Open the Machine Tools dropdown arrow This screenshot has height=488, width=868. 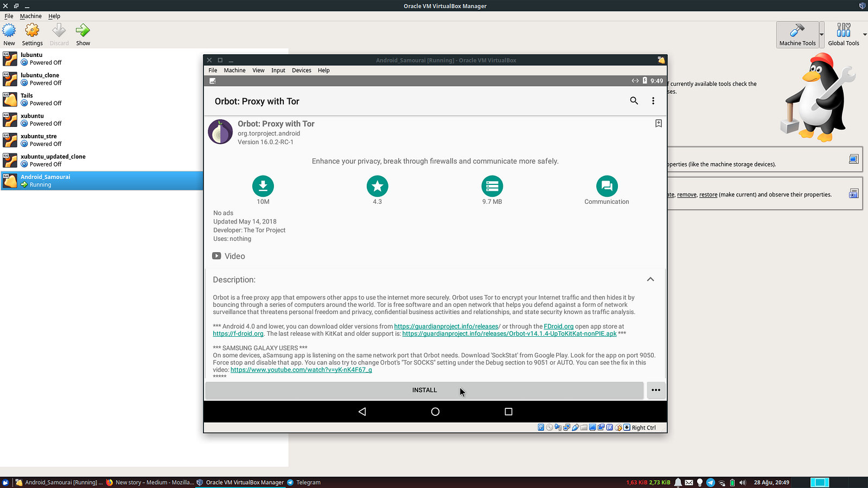point(822,35)
